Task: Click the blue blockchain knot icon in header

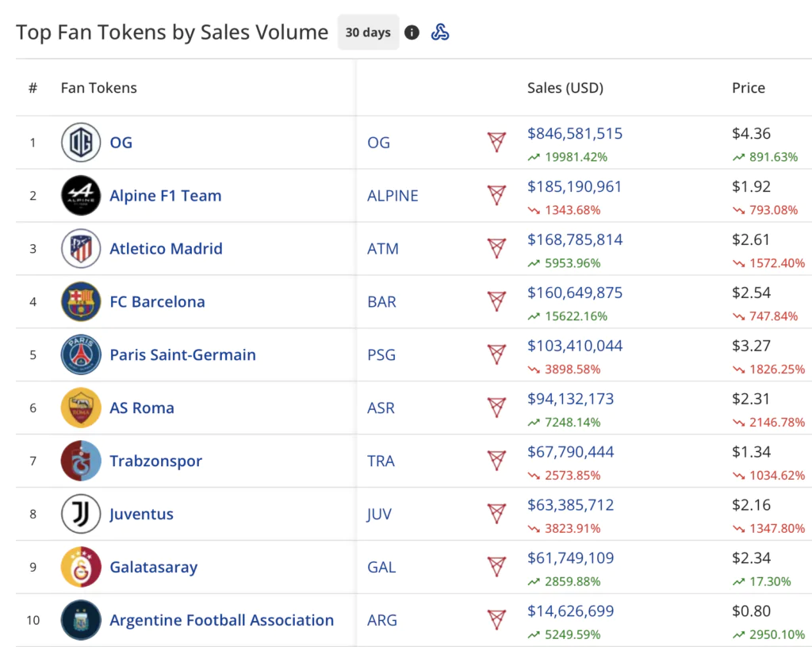Action: coord(440,33)
